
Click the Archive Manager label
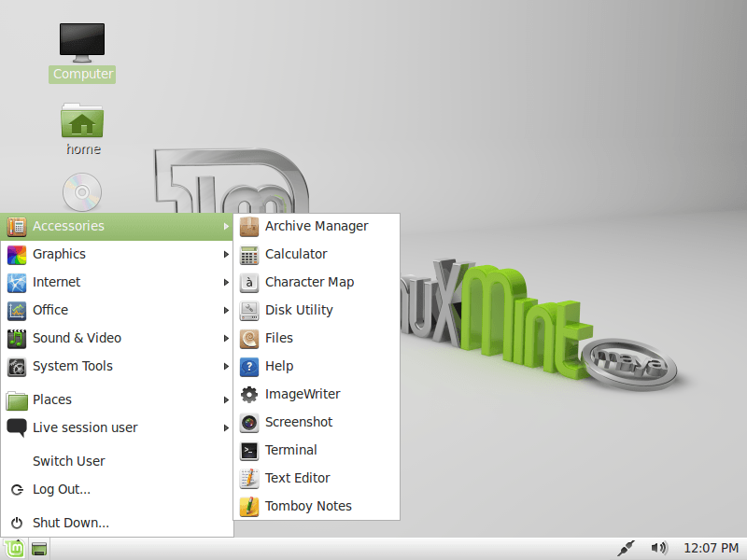[317, 226]
